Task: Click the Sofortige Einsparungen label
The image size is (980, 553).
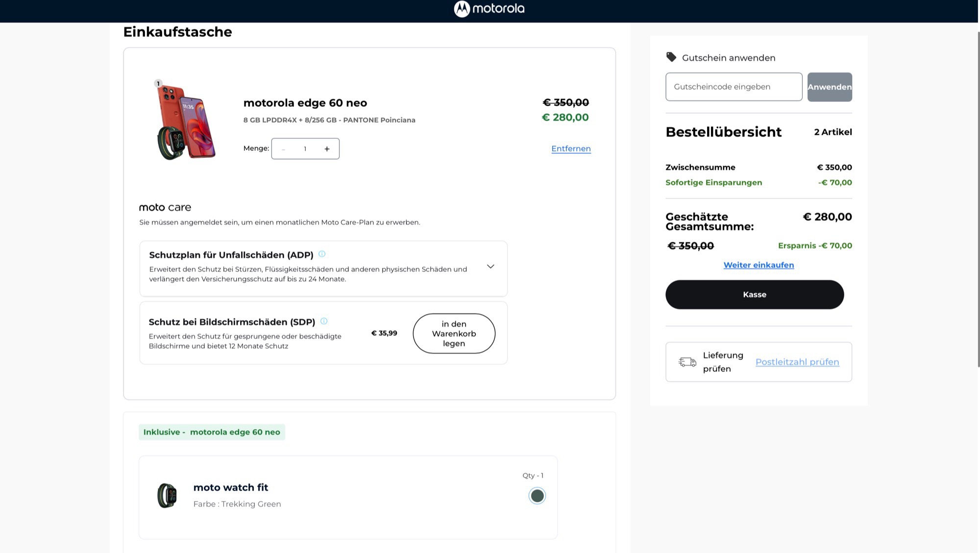Action: click(x=713, y=183)
